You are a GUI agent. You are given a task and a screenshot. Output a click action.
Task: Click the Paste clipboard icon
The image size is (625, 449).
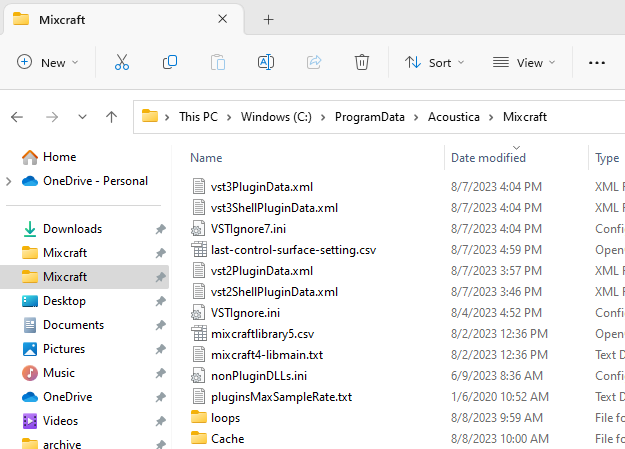pos(218,62)
